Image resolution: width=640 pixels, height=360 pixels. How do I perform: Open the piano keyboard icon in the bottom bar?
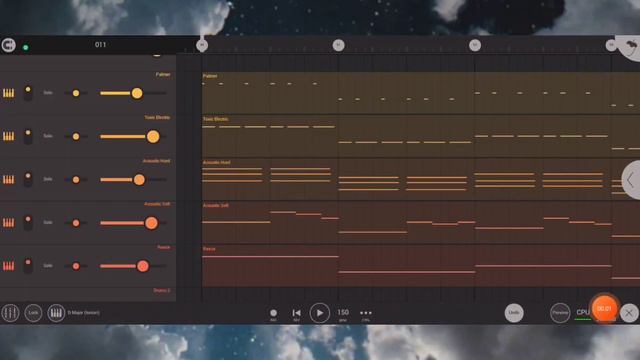click(56, 313)
